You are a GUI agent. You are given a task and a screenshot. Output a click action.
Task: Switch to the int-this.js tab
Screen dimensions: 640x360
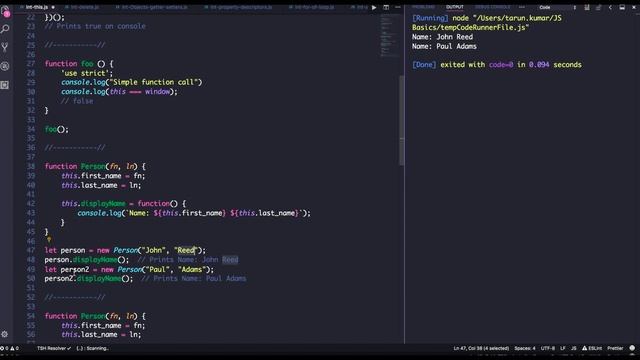point(37,7)
